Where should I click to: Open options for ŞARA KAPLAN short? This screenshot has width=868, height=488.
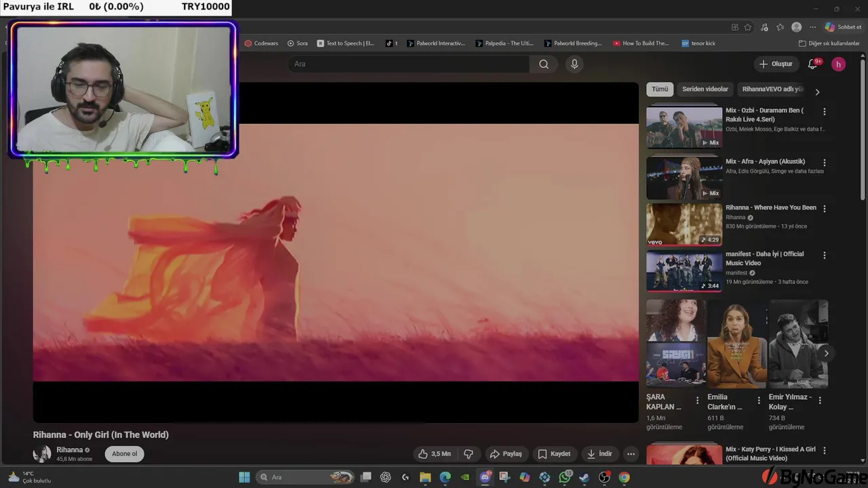click(x=697, y=401)
